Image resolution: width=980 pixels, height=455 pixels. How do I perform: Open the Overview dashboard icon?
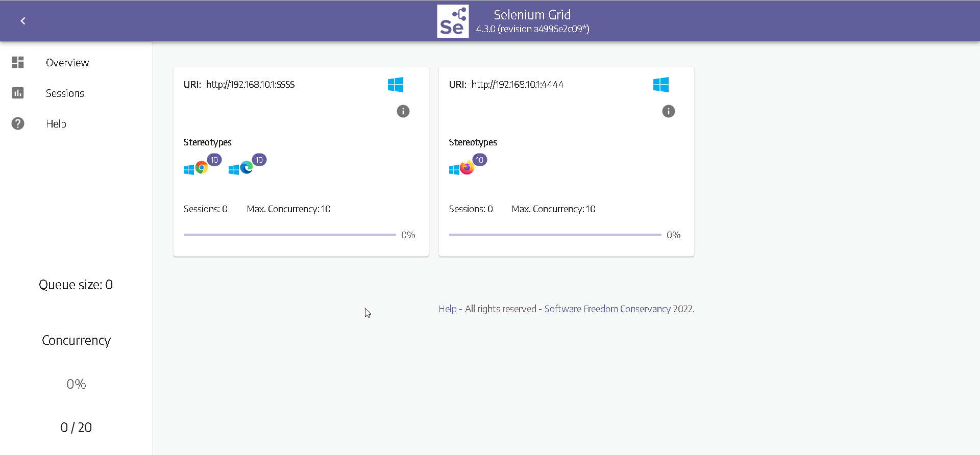18,62
